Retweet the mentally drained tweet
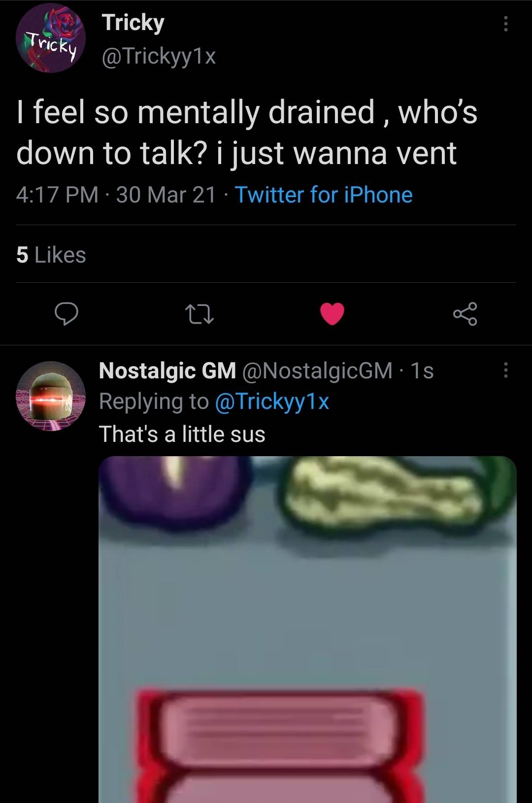The width and height of the screenshot is (532, 803). pos(199,314)
